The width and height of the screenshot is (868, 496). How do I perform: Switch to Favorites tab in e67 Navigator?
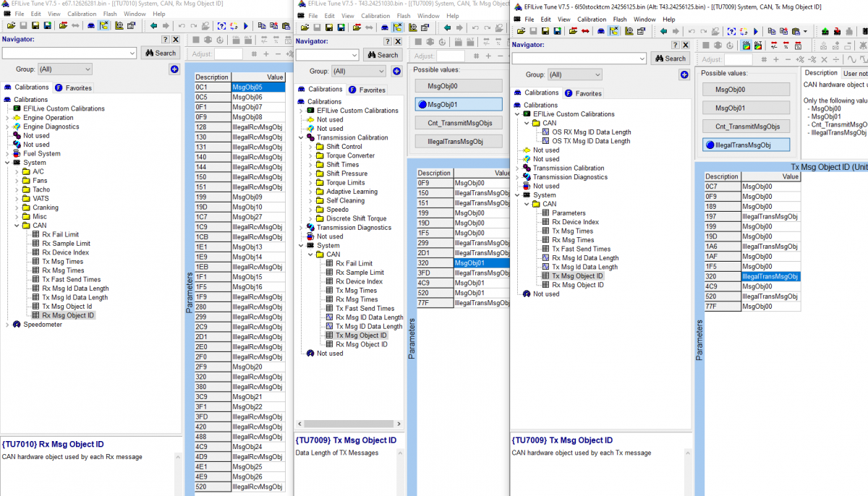click(74, 87)
